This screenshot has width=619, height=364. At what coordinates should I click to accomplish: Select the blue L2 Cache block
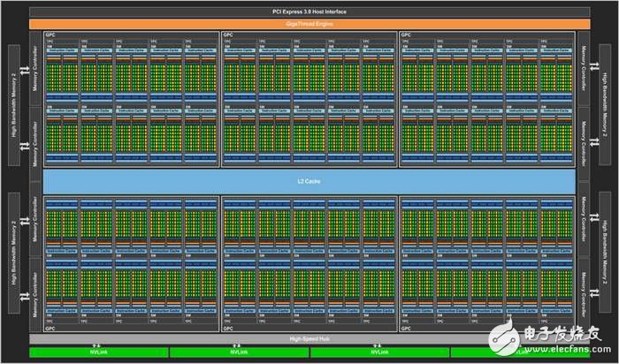[309, 181]
